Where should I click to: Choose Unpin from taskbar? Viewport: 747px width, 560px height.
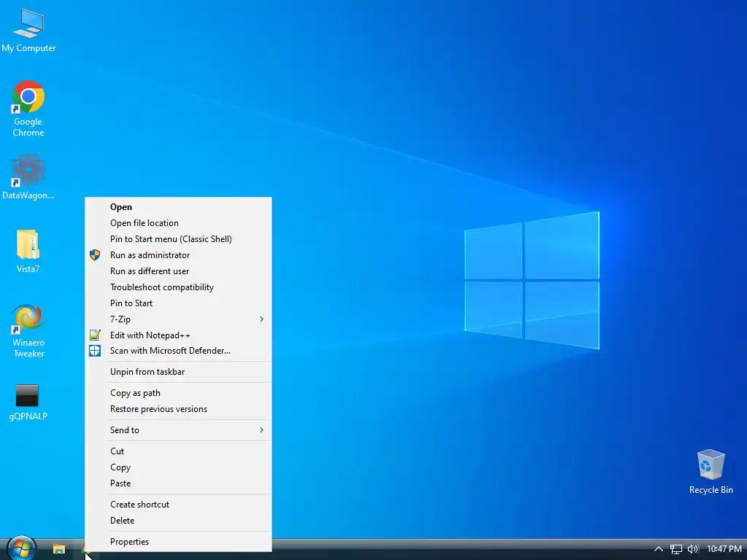point(178,372)
